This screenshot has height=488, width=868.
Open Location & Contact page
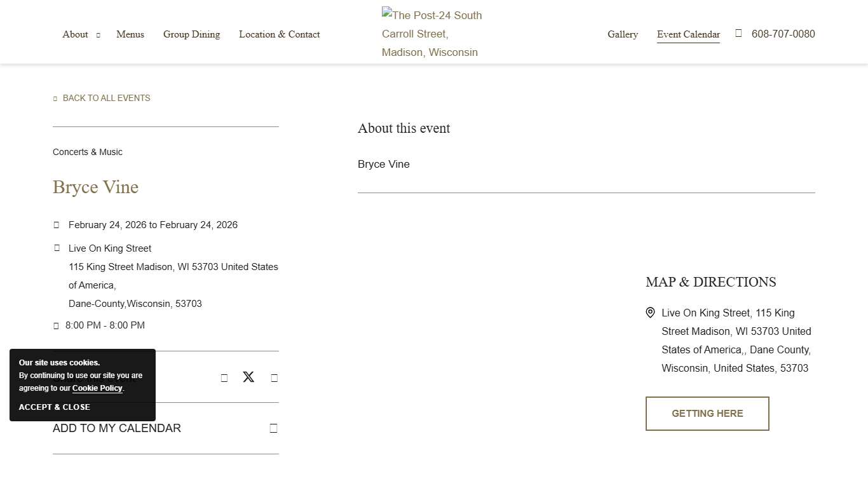coord(279,34)
